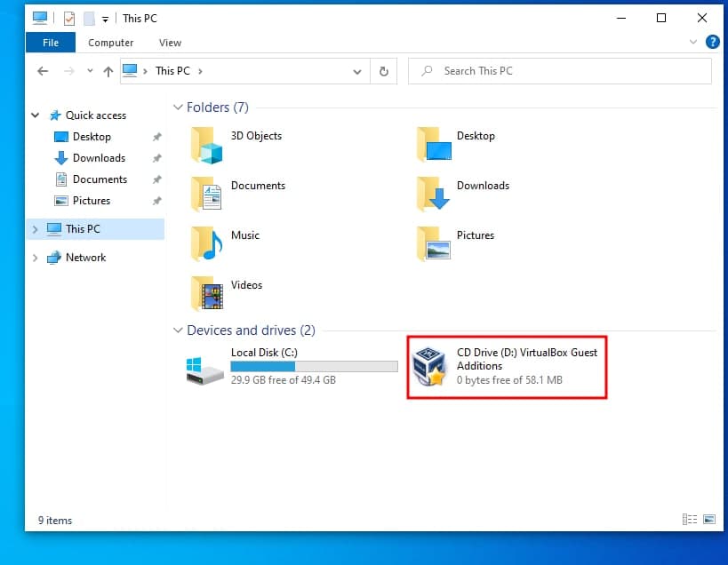This screenshot has width=728, height=565.
Task: Open the Videos folder icon
Action: tap(206, 294)
